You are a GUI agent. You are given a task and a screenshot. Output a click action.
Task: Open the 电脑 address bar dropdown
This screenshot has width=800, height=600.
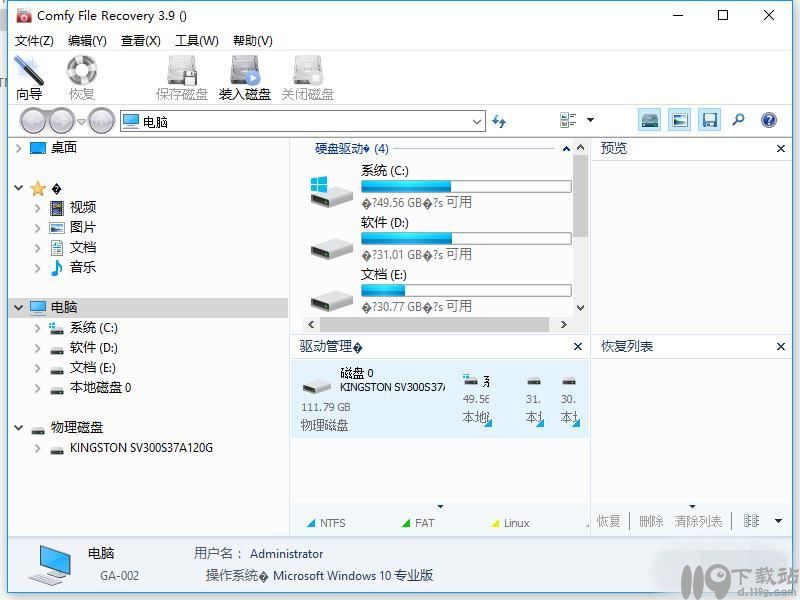tap(477, 122)
